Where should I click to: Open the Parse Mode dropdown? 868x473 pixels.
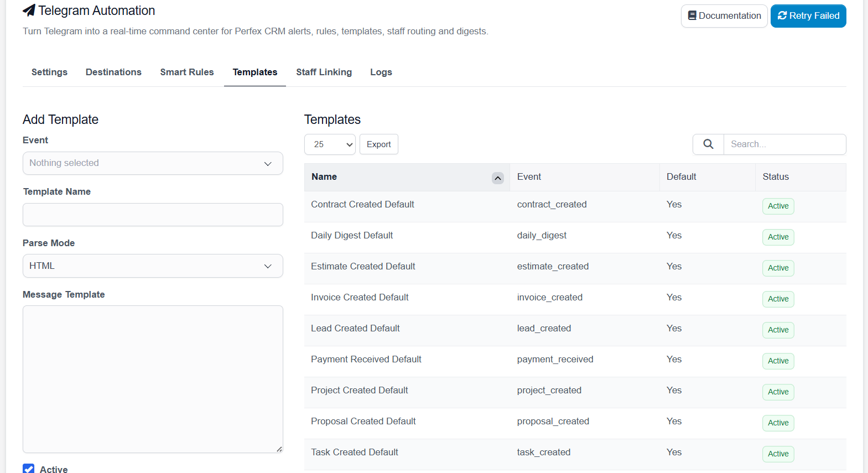click(x=153, y=266)
